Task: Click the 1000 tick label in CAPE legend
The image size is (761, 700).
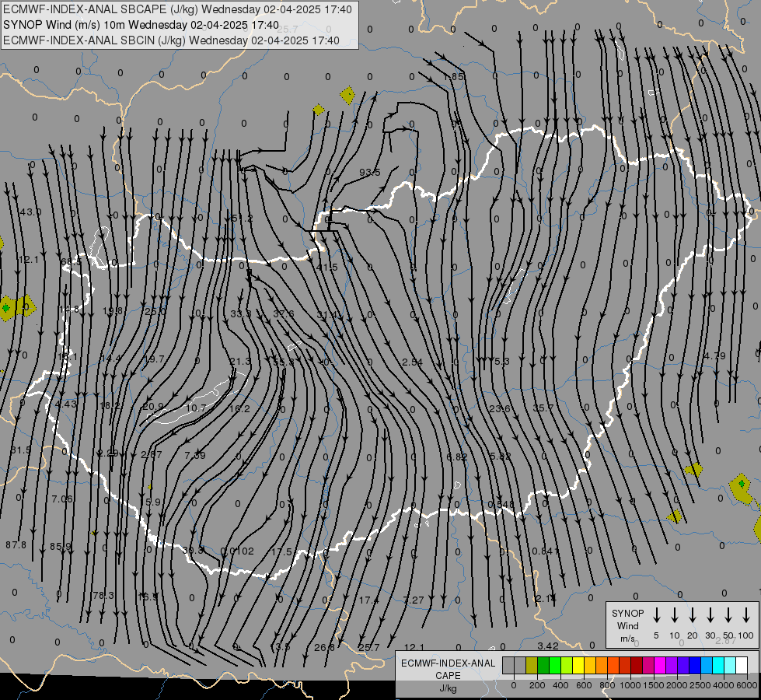Action: 630,685
